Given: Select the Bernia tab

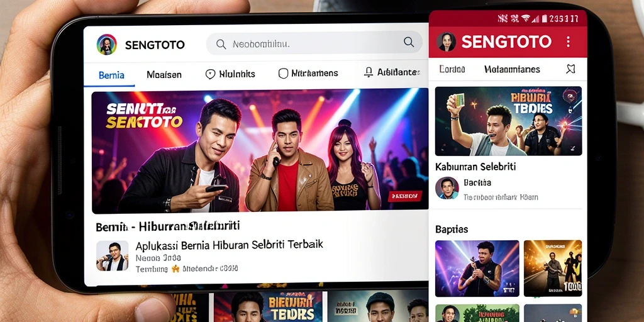Looking at the screenshot, I should pyautogui.click(x=111, y=75).
